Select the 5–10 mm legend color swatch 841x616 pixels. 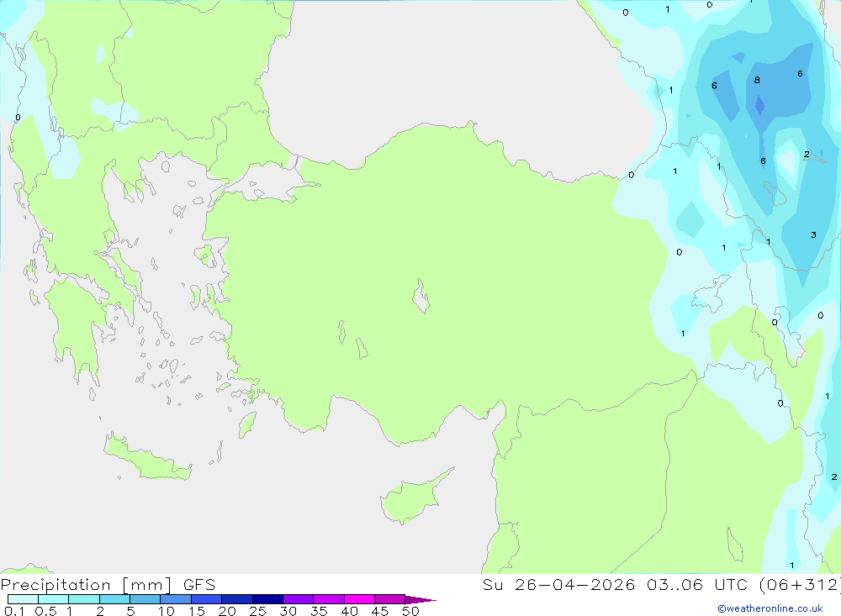point(145,599)
